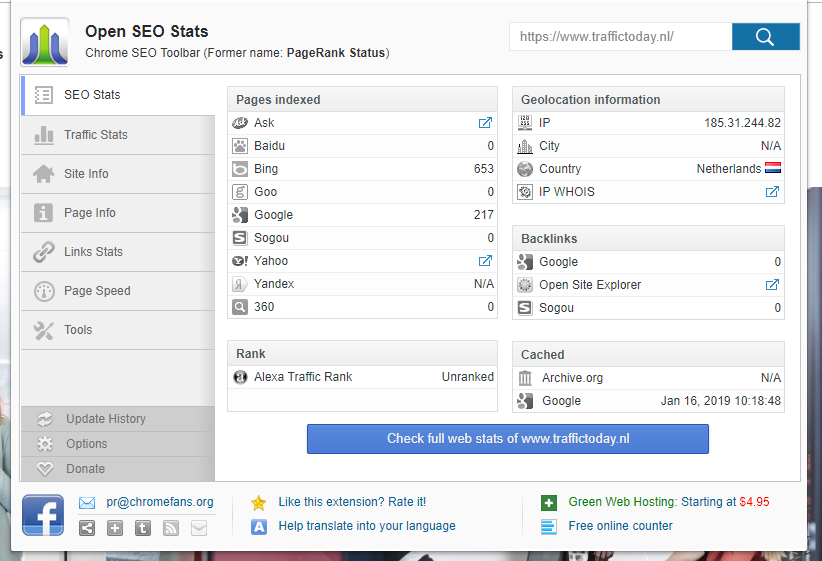The height and width of the screenshot is (561, 822).
Task: Click Help translate into your language
Action: (366, 526)
